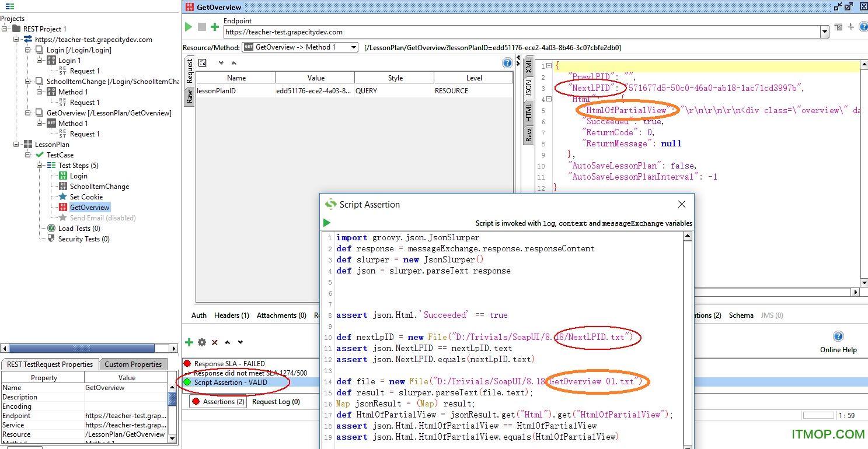The width and height of the screenshot is (868, 449).
Task: Open Custom Properties tab
Action: (x=133, y=364)
